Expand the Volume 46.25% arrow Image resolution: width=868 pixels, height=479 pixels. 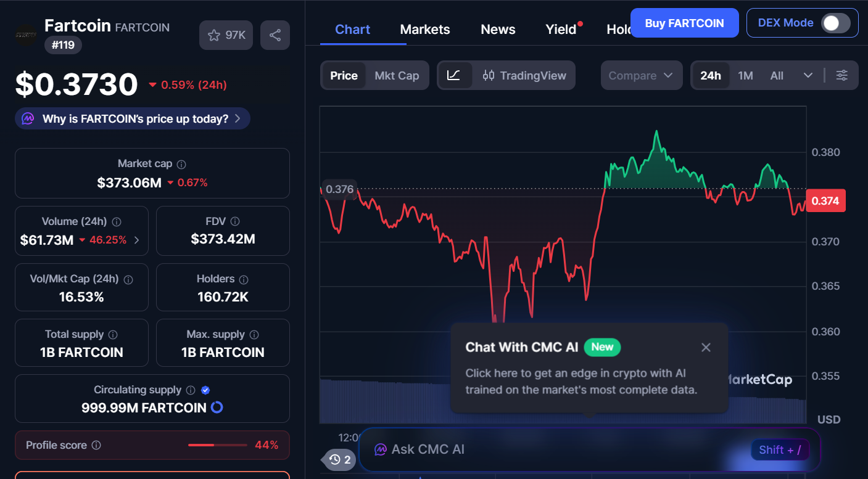(x=137, y=240)
